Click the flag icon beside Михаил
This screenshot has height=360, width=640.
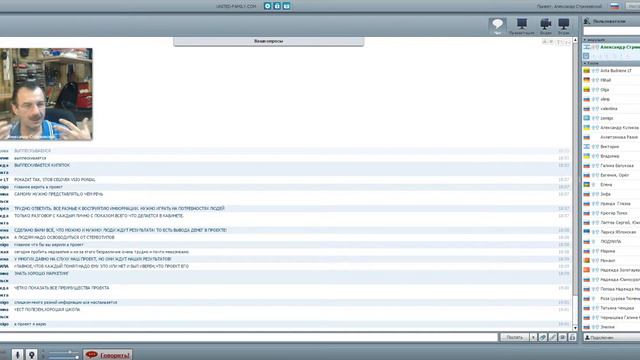tap(587, 260)
